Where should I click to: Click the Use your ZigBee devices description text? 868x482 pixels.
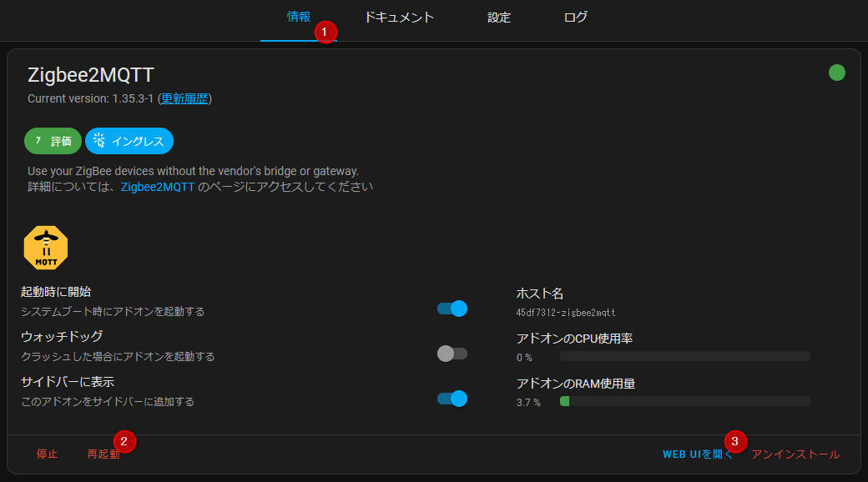(x=193, y=171)
